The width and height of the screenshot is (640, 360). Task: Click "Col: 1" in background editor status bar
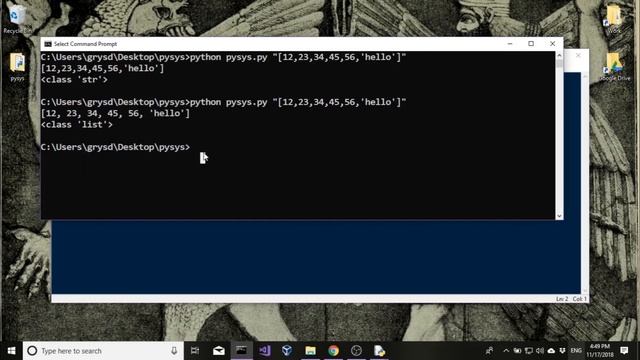point(579,299)
